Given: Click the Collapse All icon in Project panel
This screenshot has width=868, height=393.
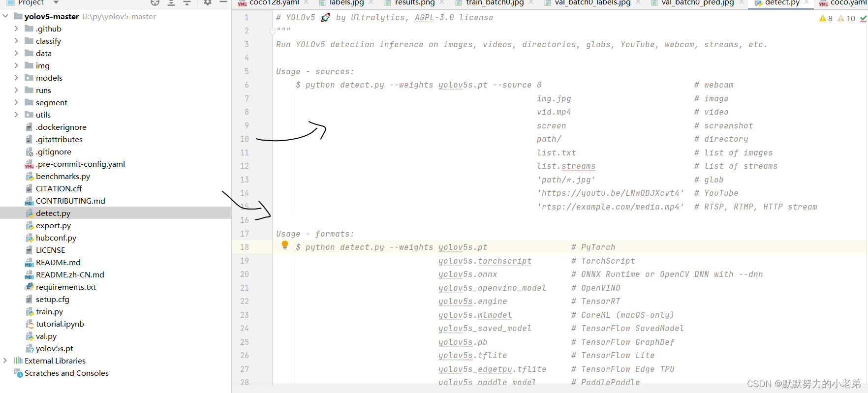Looking at the screenshot, I should pos(187,2).
